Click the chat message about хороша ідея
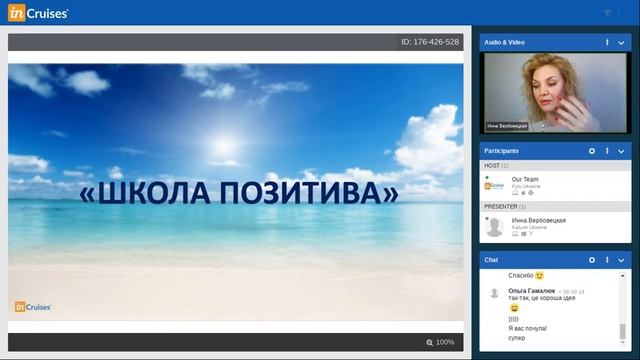 [542, 298]
